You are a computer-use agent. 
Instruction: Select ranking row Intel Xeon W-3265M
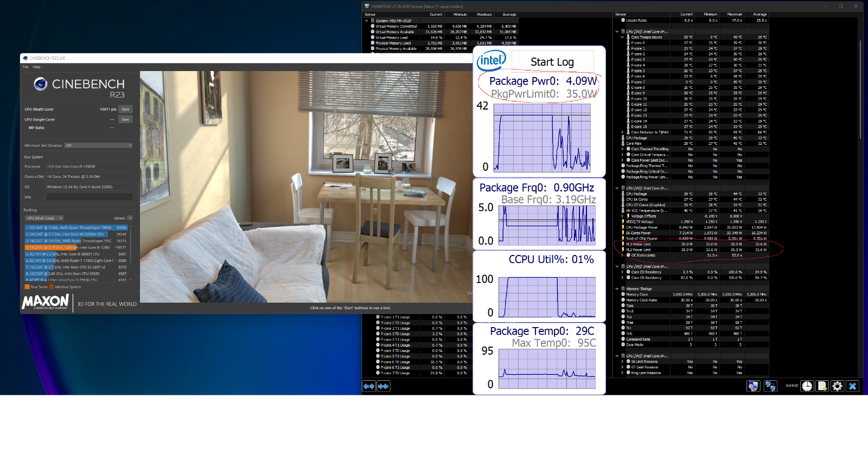pyautogui.click(x=76, y=234)
